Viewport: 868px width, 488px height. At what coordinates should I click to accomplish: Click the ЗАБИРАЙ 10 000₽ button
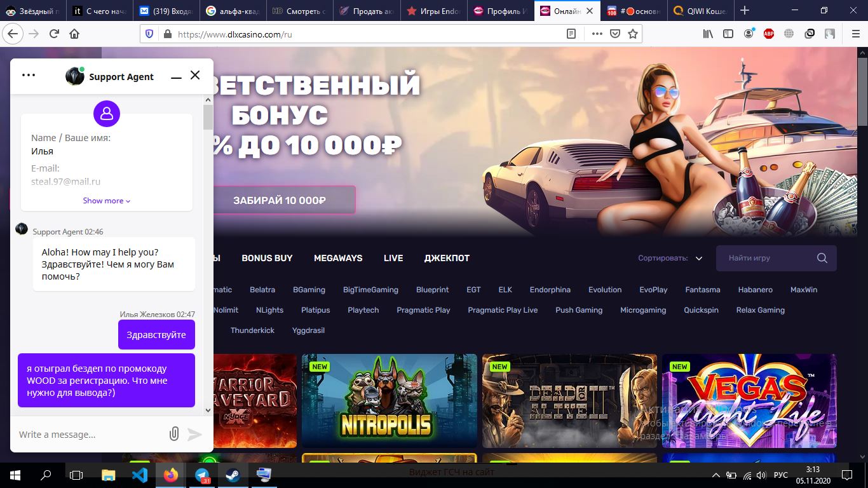(280, 200)
